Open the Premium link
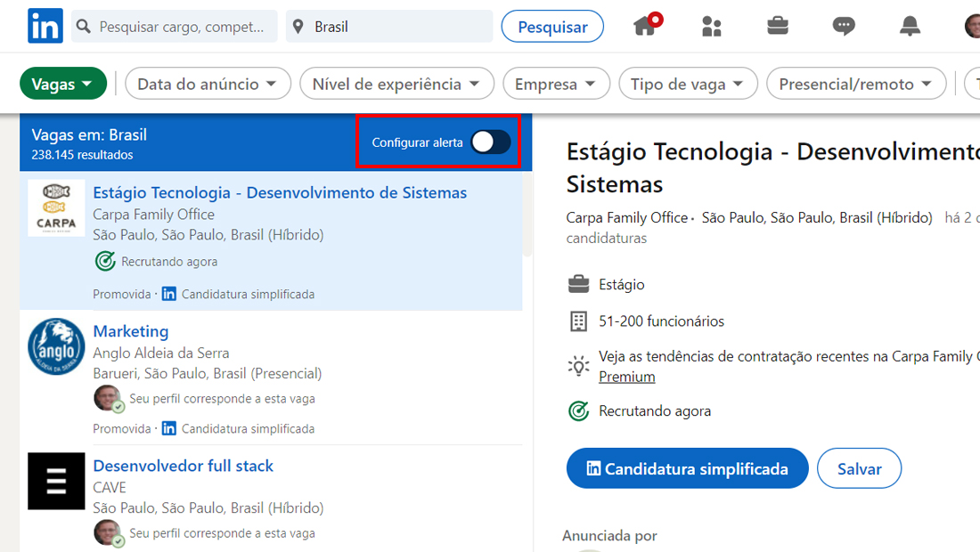The image size is (980, 552). point(627,377)
